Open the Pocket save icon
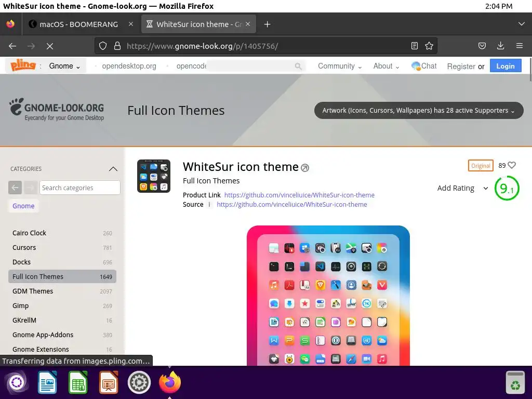This screenshot has width=532, height=399. [x=482, y=46]
